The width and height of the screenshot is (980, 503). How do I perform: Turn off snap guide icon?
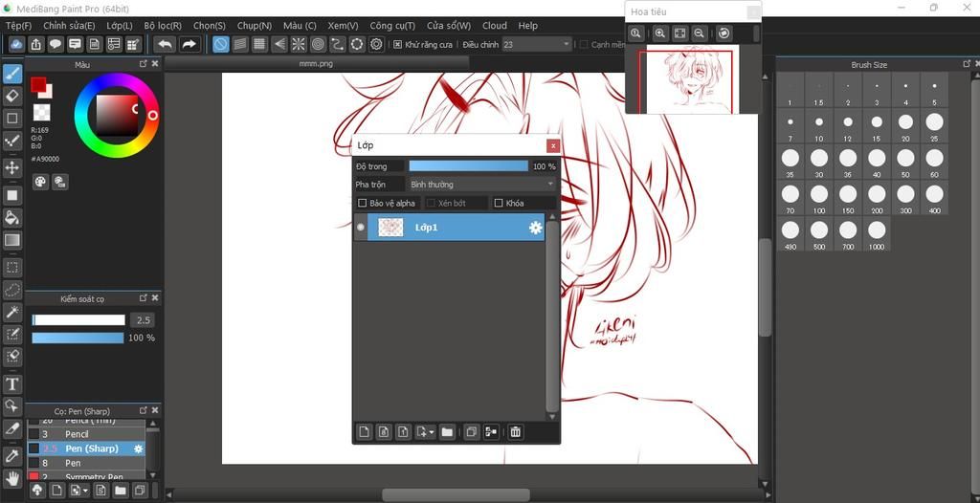click(221, 44)
